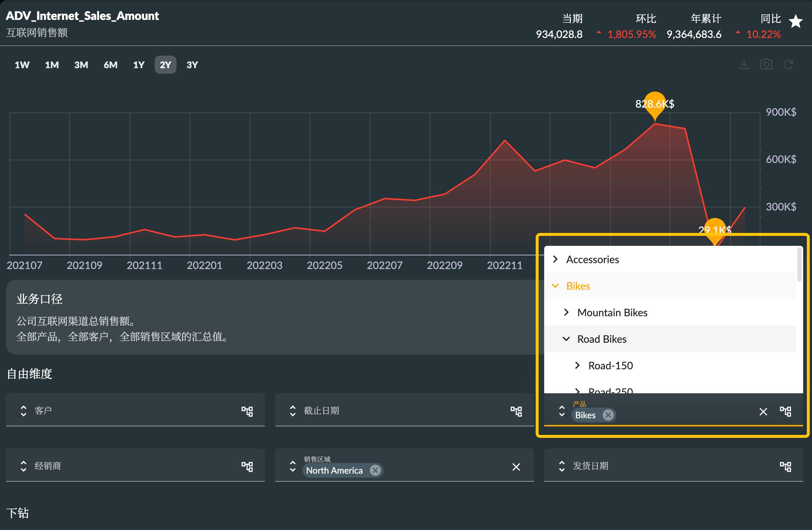Click the refresh chart icon
This screenshot has height=530, width=812.
point(788,64)
